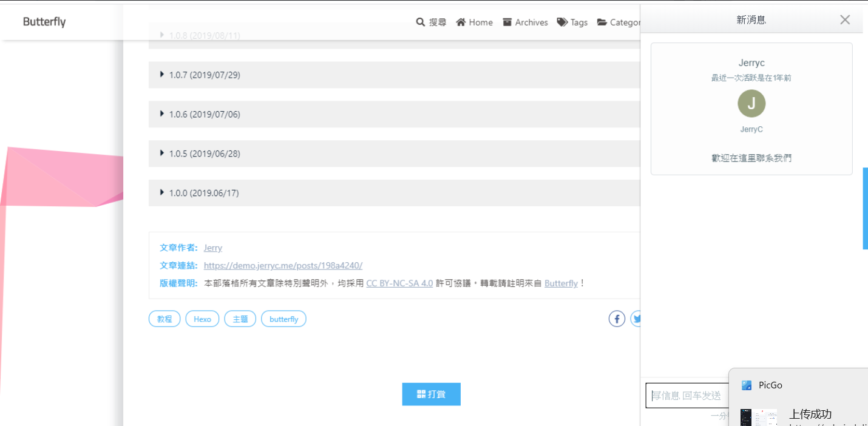
Task: Share post via Facebook icon
Action: pyautogui.click(x=617, y=319)
